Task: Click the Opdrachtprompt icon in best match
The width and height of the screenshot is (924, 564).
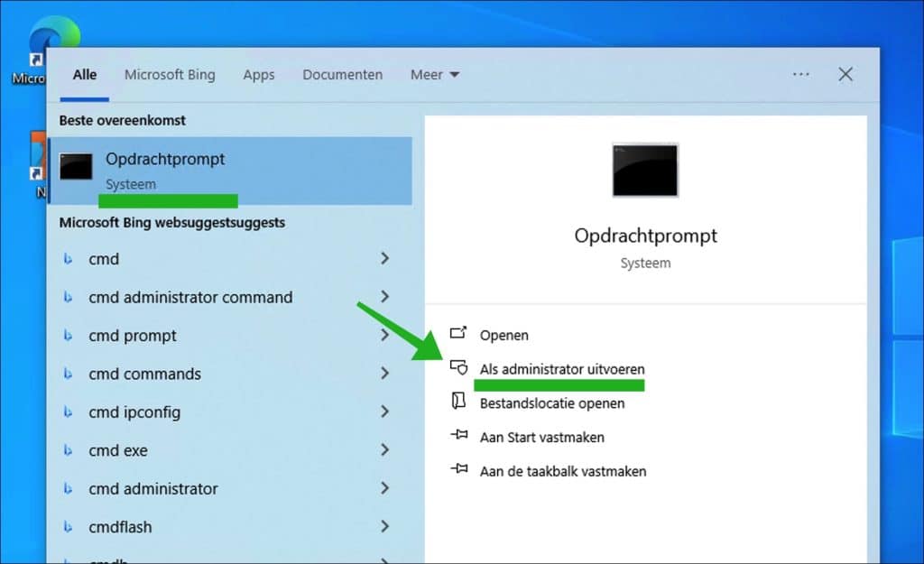Action: pos(76,166)
